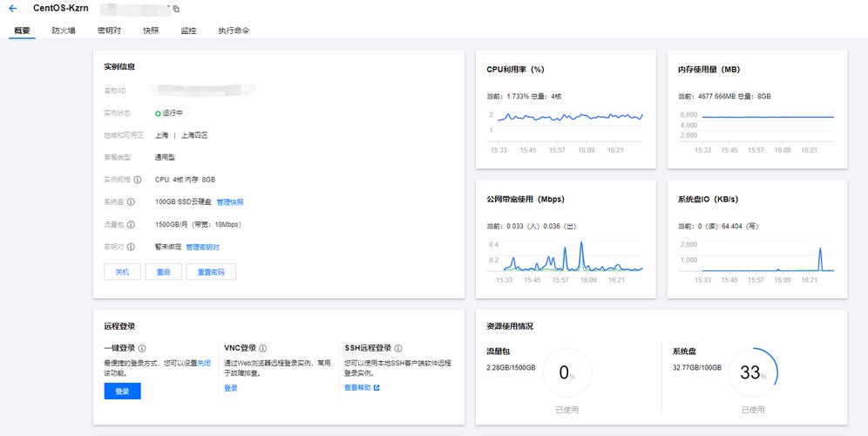Click the 暂未绑定 key pair status

pyautogui.click(x=168, y=247)
